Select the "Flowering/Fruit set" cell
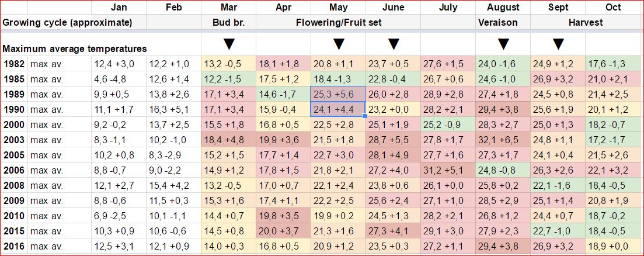Image resolution: width=644 pixels, height=256 pixels. tap(338, 22)
